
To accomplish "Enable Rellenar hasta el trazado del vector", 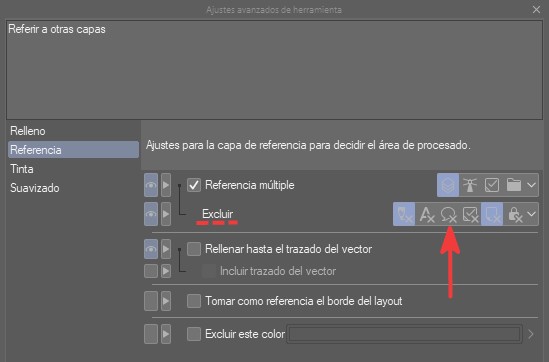I will 194,249.
